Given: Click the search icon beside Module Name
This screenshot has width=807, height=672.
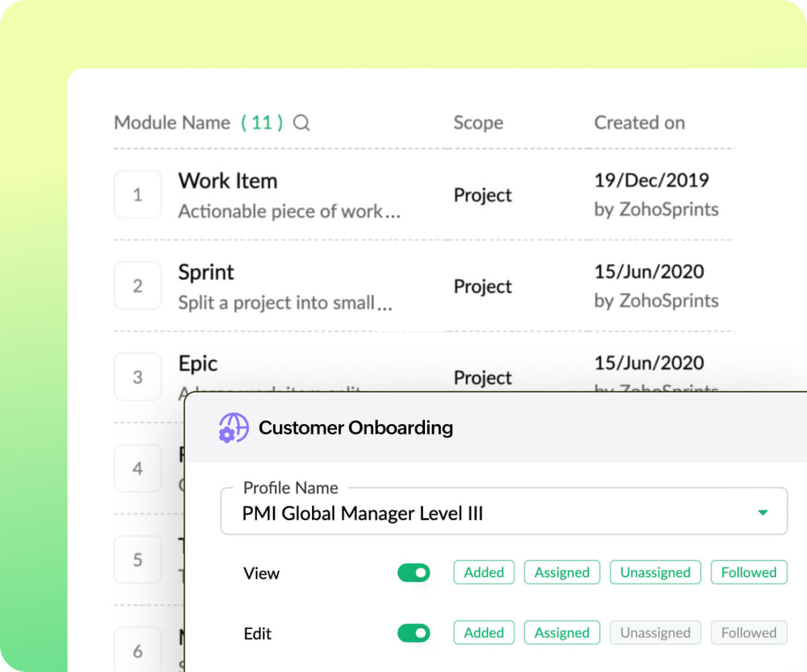Looking at the screenshot, I should [302, 123].
